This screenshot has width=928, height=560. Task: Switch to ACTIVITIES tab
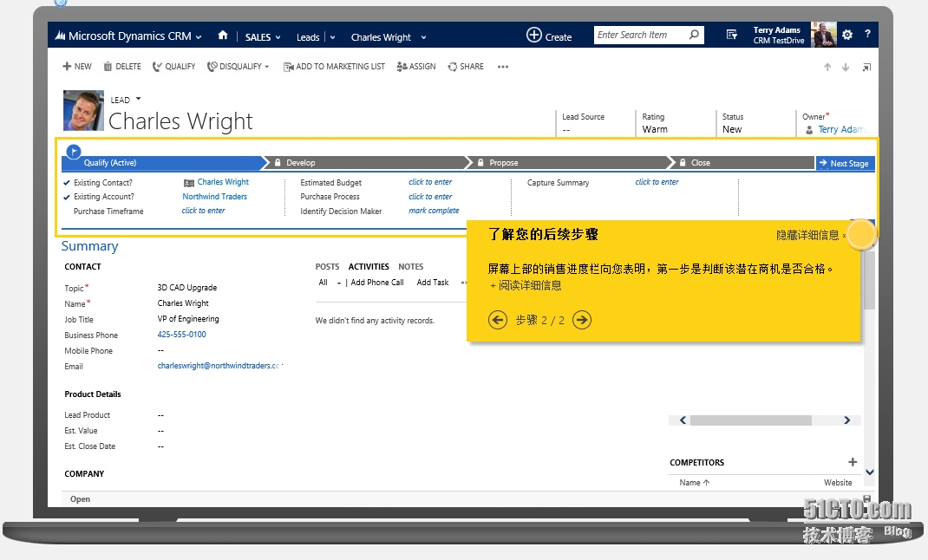[369, 267]
